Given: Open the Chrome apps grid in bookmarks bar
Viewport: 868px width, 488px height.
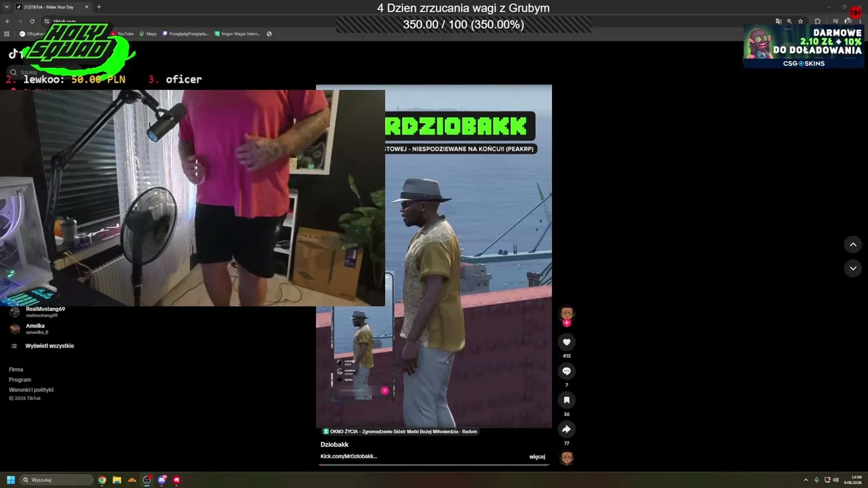Looking at the screenshot, I should point(7,34).
